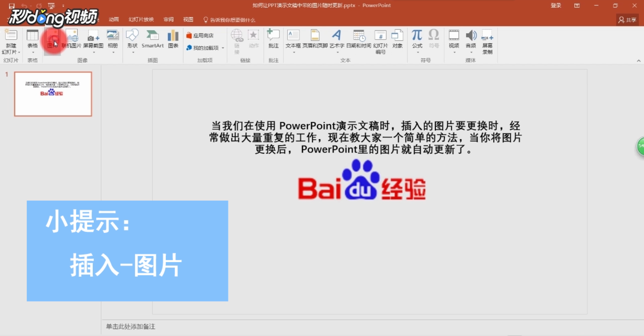Screen dimensions: 644x336
Task: Insert Slide Number (幻灯片编号)
Action: tap(380, 42)
